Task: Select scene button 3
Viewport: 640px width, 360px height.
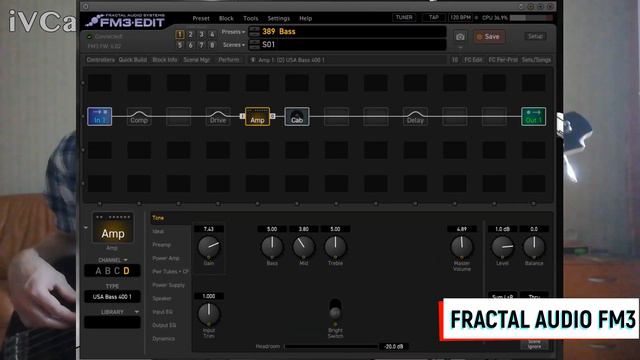Action: pyautogui.click(x=201, y=34)
